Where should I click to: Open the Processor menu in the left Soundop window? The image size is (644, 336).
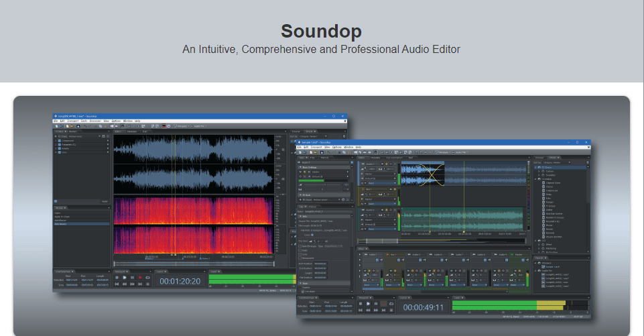coord(95,121)
